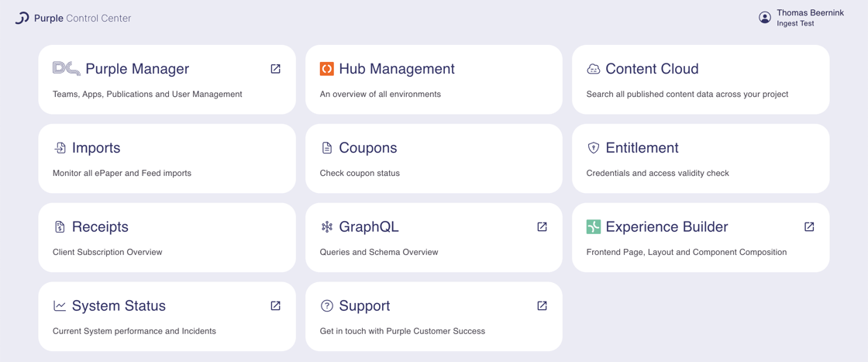This screenshot has height=362, width=868.
Task: Click 'Monitor all ePaper and Feed imports' text
Action: [122, 174]
